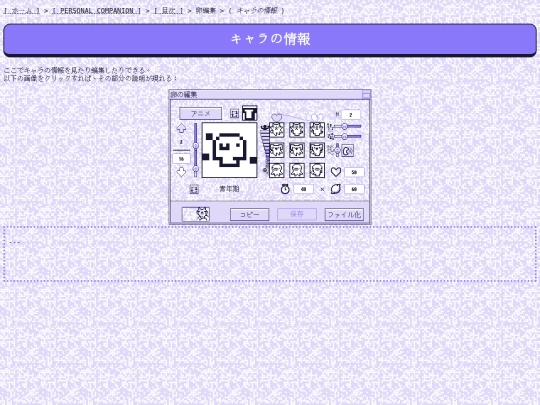
Task: Click the up arrow above the number 3
Action: (181, 128)
